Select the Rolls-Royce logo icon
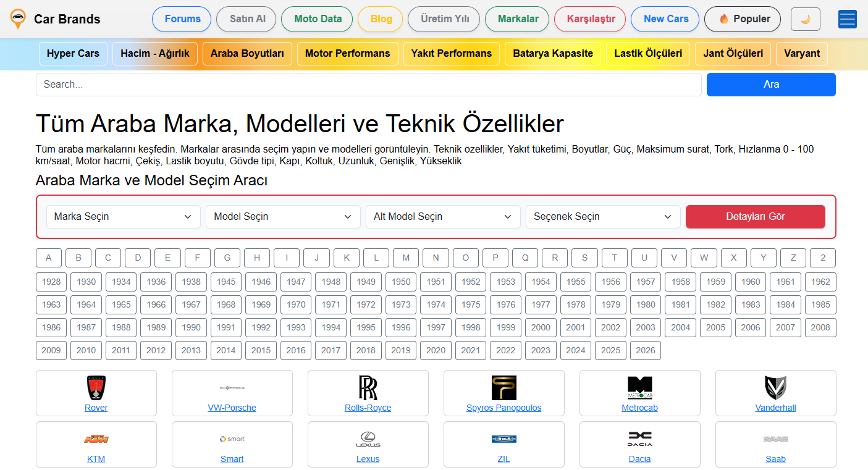The image size is (868, 470). point(368,388)
